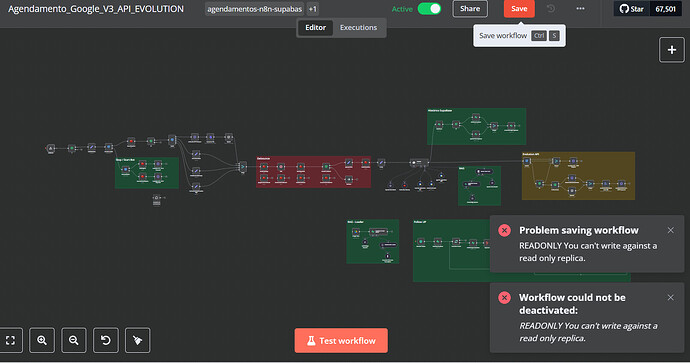Toggle the Active workflow switch off

pyautogui.click(x=429, y=9)
